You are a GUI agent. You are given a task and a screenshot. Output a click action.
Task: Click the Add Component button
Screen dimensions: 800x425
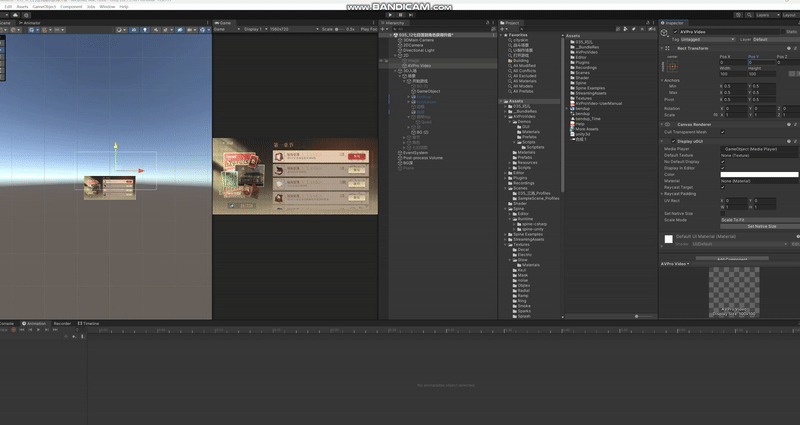click(x=732, y=259)
